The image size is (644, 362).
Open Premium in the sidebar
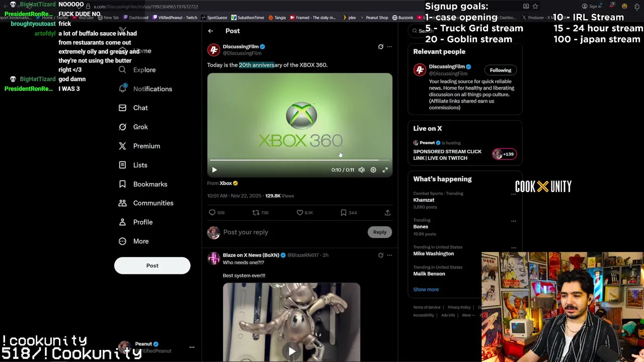pos(139,146)
